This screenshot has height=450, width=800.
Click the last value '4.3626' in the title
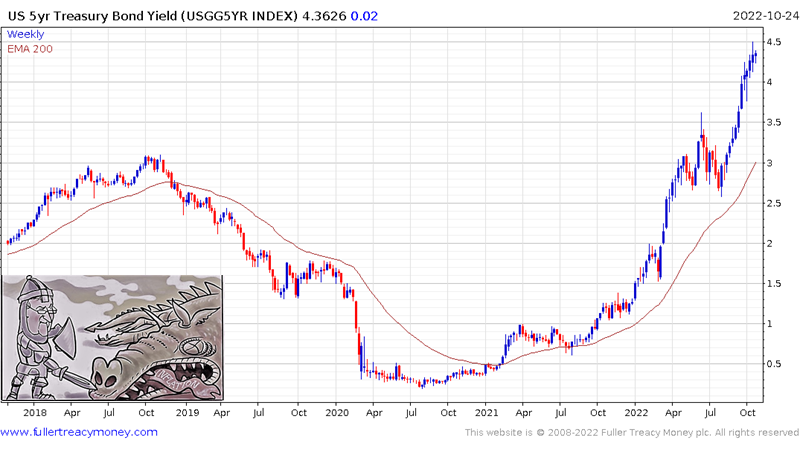click(324, 16)
